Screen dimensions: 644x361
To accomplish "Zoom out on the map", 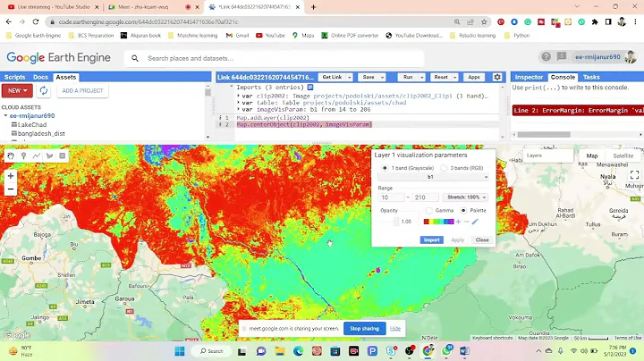I will point(11,189).
